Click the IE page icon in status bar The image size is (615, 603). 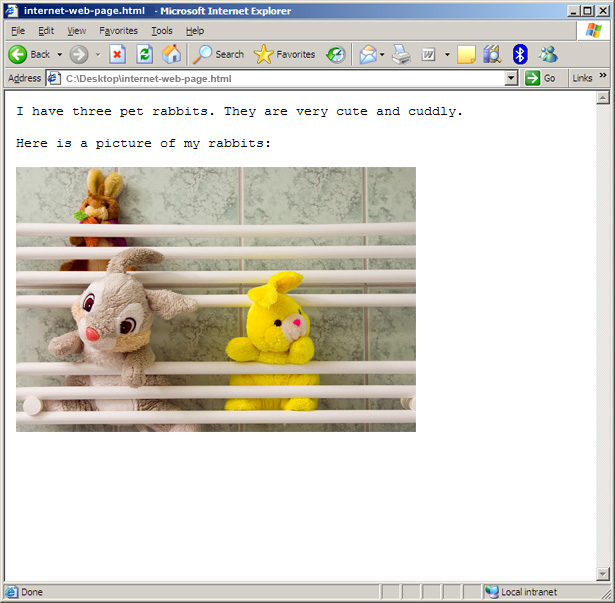pos(11,592)
